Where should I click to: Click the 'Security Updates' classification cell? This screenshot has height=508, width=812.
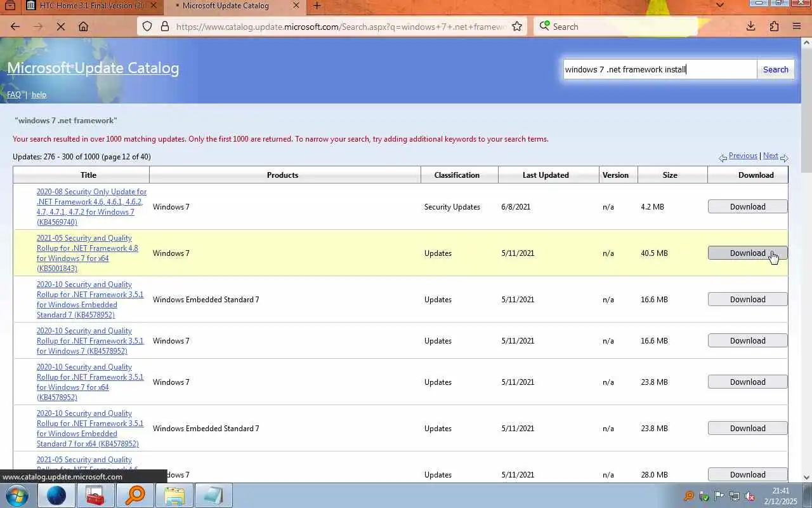tap(452, 207)
